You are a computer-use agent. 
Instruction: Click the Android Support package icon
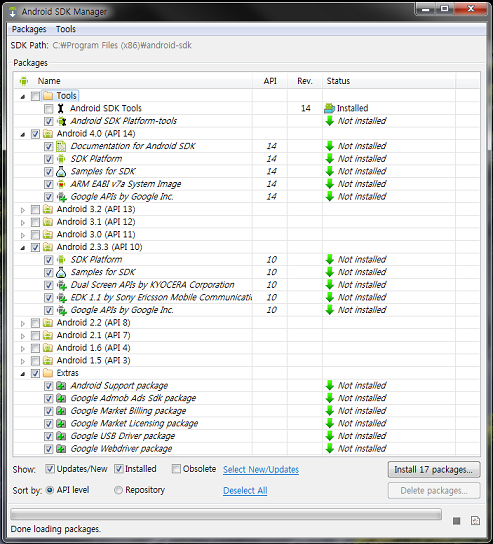pyautogui.click(x=61, y=386)
